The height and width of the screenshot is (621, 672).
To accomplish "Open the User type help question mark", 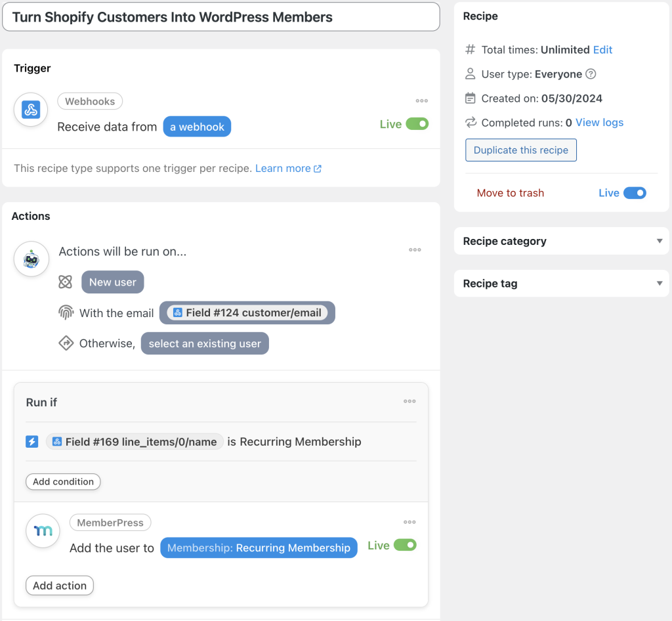I will (x=590, y=74).
